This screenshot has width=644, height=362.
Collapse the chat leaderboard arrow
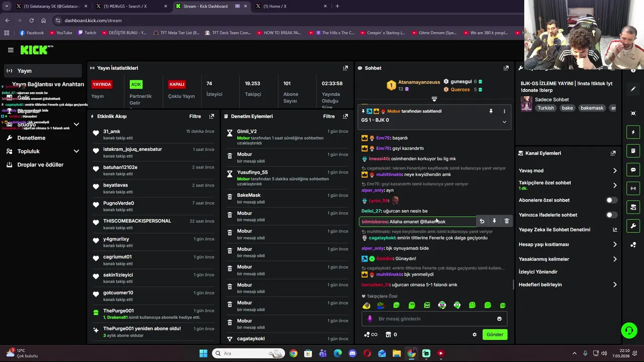pyautogui.click(x=434, y=99)
